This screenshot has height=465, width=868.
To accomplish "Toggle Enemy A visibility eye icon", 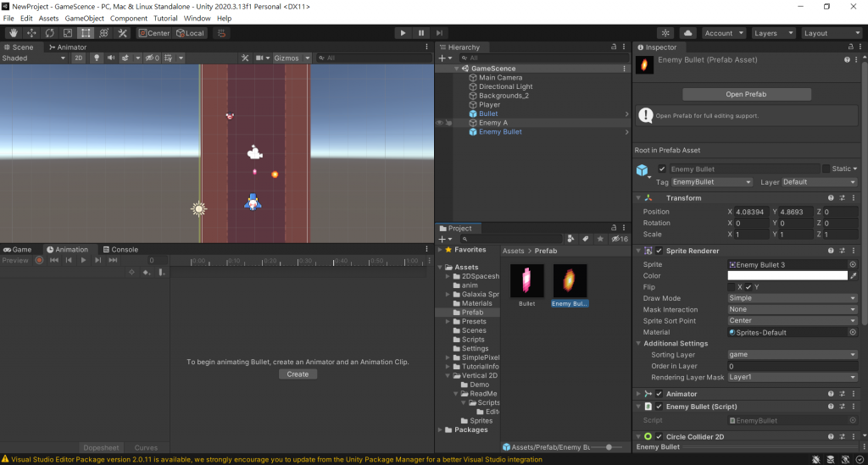I will coord(440,123).
